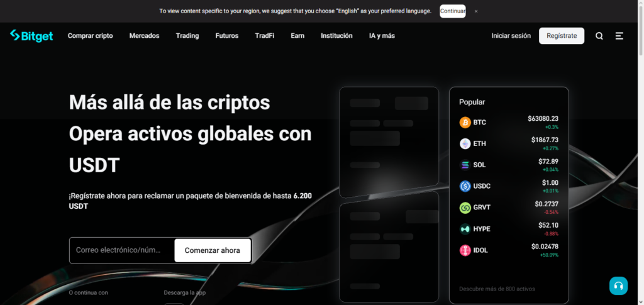Open the Comprar cripto menu
This screenshot has height=305, width=644.
coord(91,36)
